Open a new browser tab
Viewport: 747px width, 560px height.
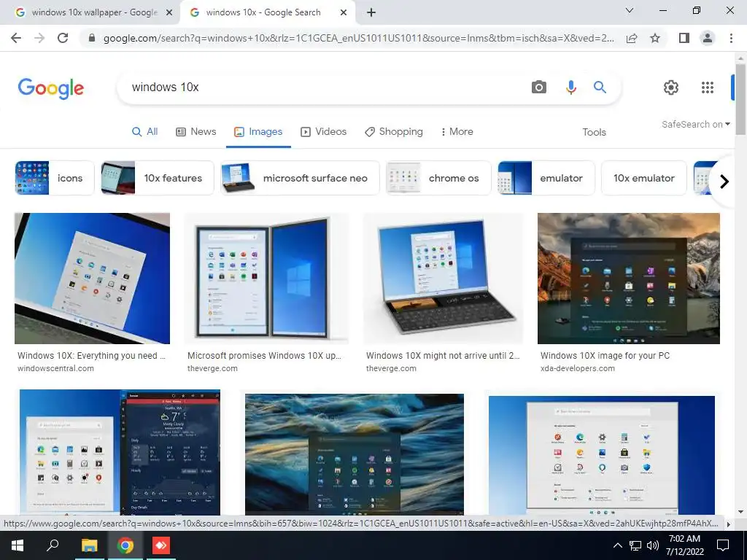coord(371,12)
